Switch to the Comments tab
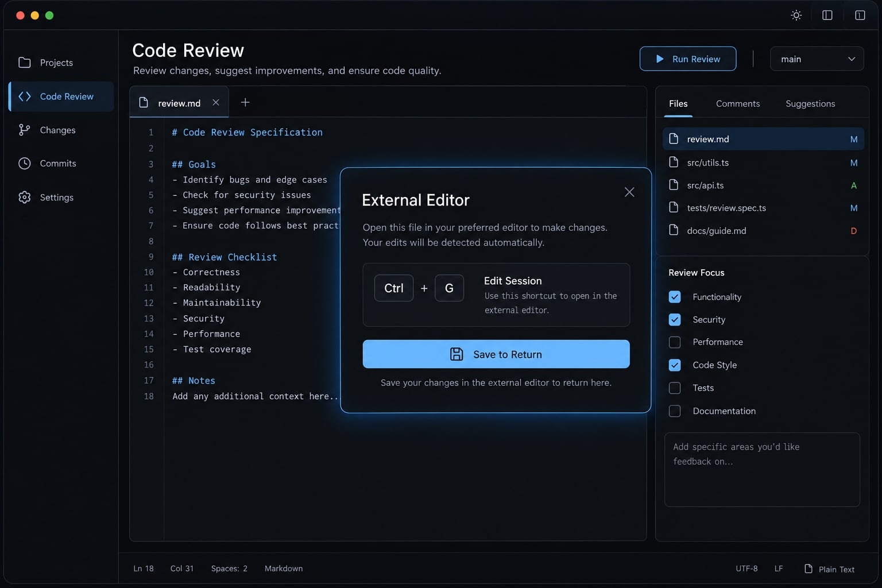 pos(738,103)
